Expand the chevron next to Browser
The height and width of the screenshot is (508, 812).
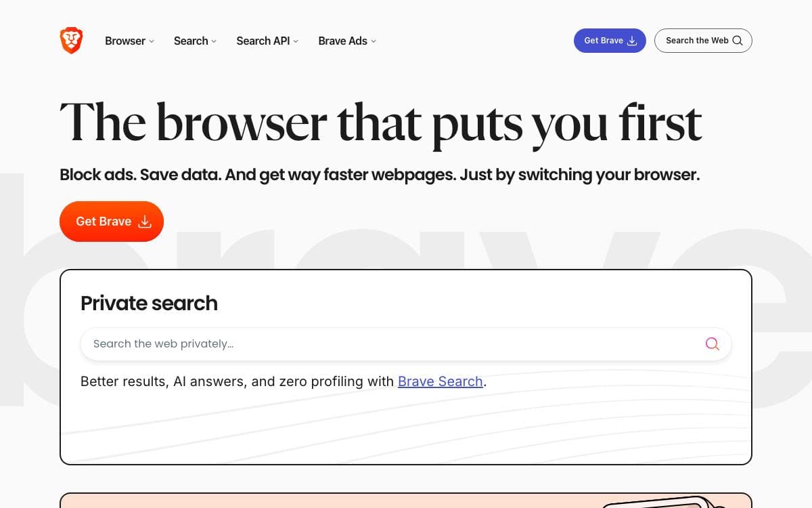152,41
